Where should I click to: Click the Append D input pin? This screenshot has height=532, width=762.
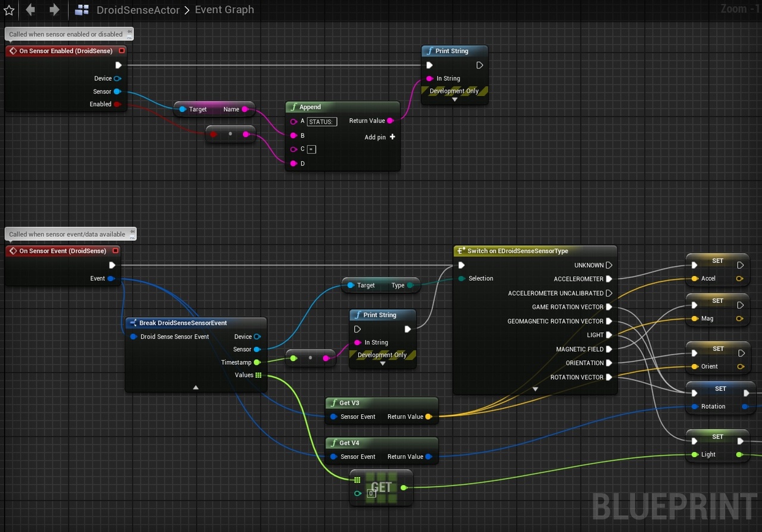[293, 163]
